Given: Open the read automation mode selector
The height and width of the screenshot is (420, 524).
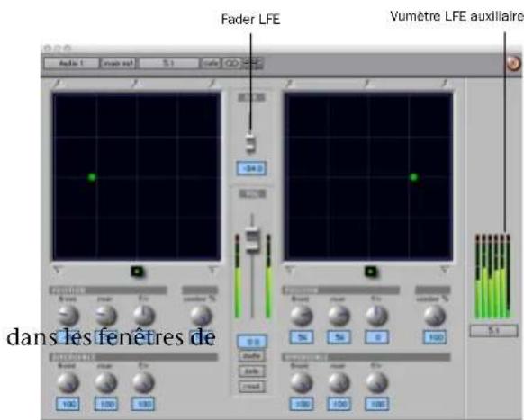Looking at the screenshot, I should coord(252,387).
